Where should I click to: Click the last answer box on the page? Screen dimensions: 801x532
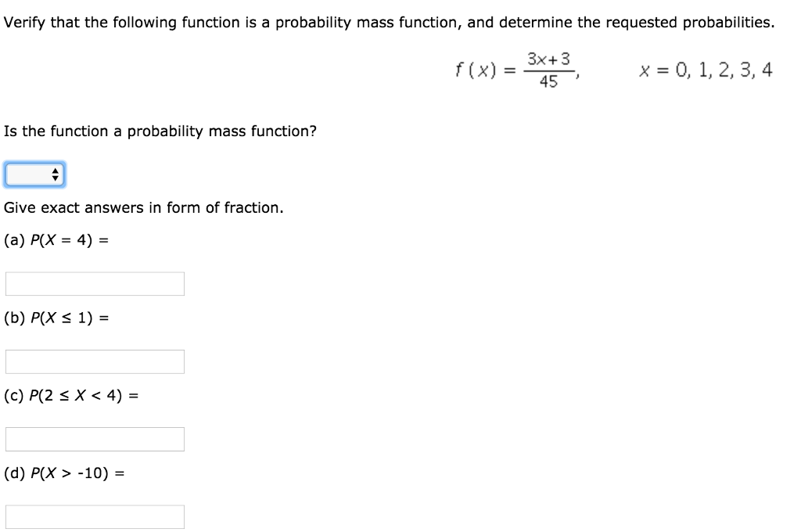pos(94,516)
